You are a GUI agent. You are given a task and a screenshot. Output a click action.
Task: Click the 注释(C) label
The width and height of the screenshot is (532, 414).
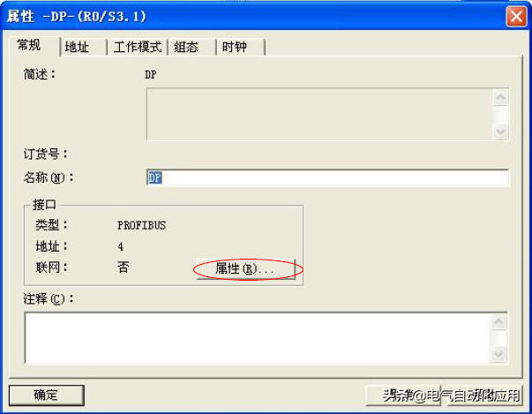click(49, 299)
